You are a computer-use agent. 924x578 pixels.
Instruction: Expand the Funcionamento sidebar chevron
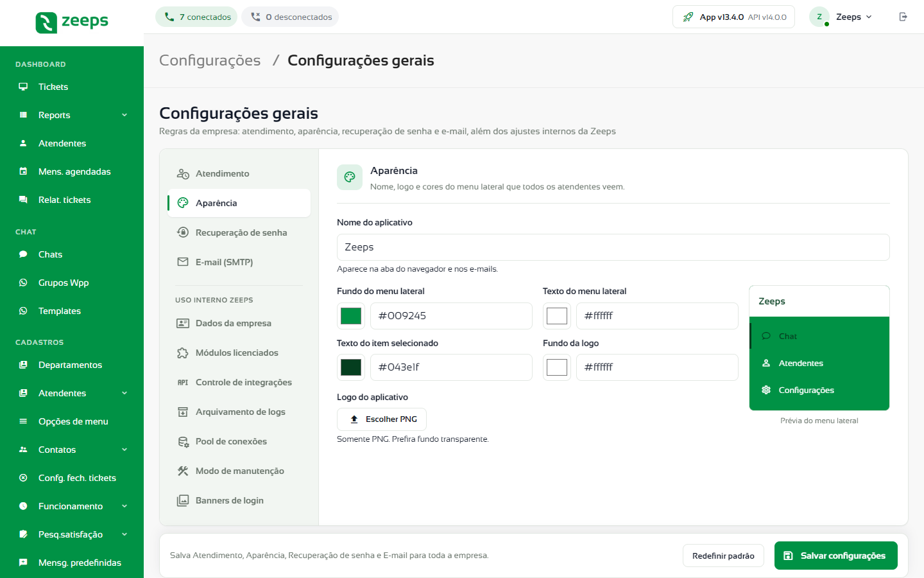tap(124, 506)
